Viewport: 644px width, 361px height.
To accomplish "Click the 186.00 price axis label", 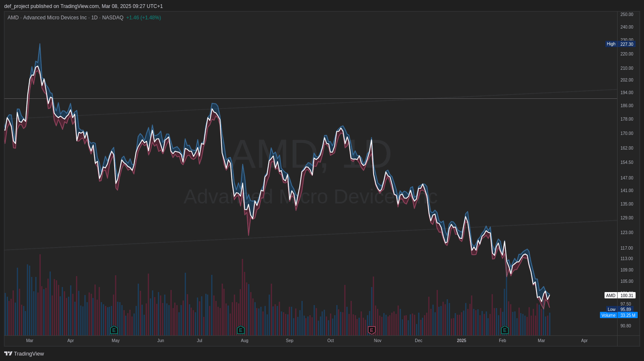I will point(627,105).
